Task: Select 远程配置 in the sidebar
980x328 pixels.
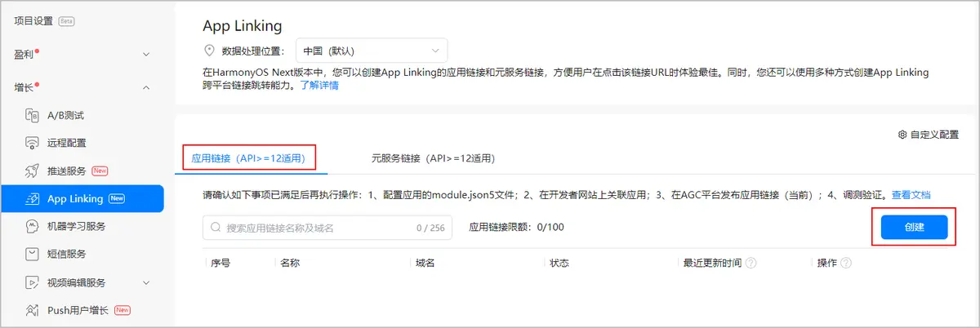Action: coord(67,143)
